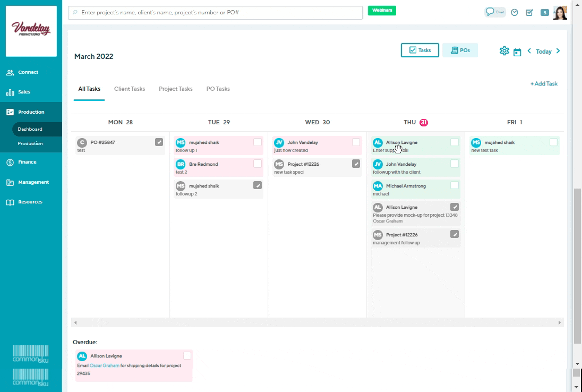Screen dimensions: 582x392
Task: Expand the Sales menu in sidebar
Action: (24, 92)
